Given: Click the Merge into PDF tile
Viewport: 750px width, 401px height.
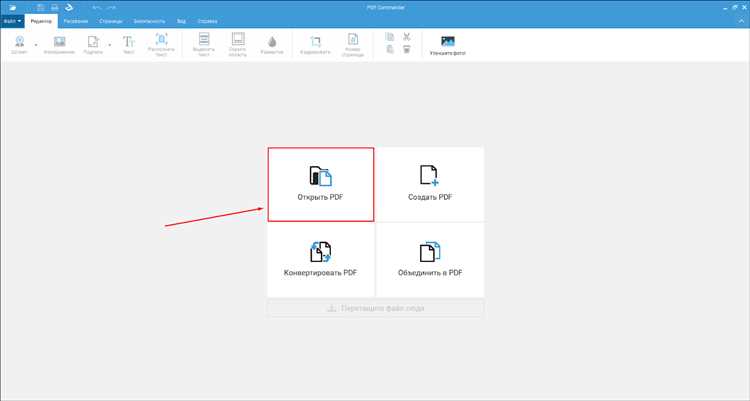Looking at the screenshot, I should [430, 260].
